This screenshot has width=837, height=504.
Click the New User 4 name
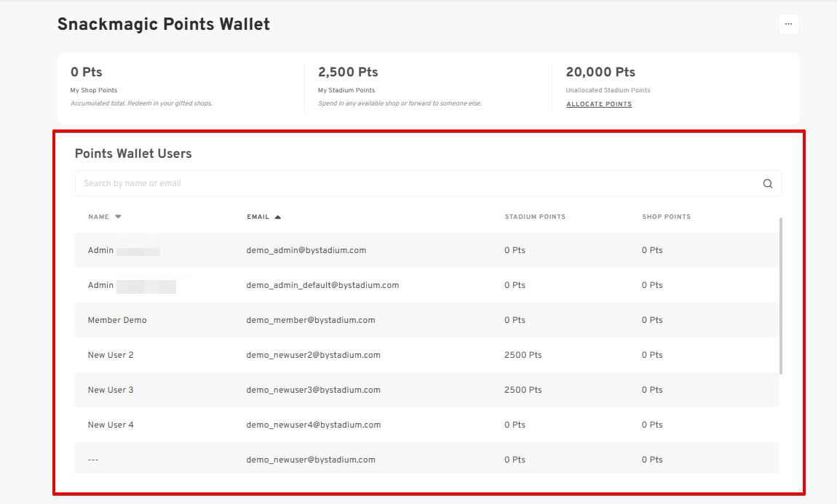click(x=111, y=425)
